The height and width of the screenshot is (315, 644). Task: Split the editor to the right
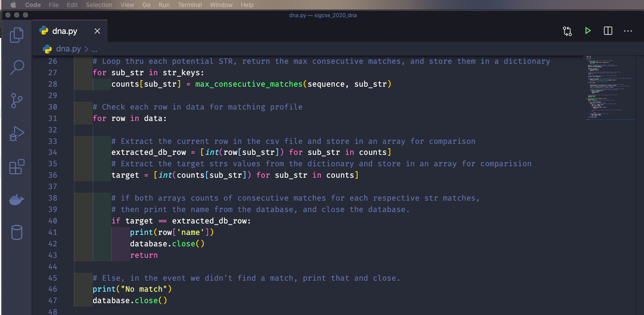[608, 31]
